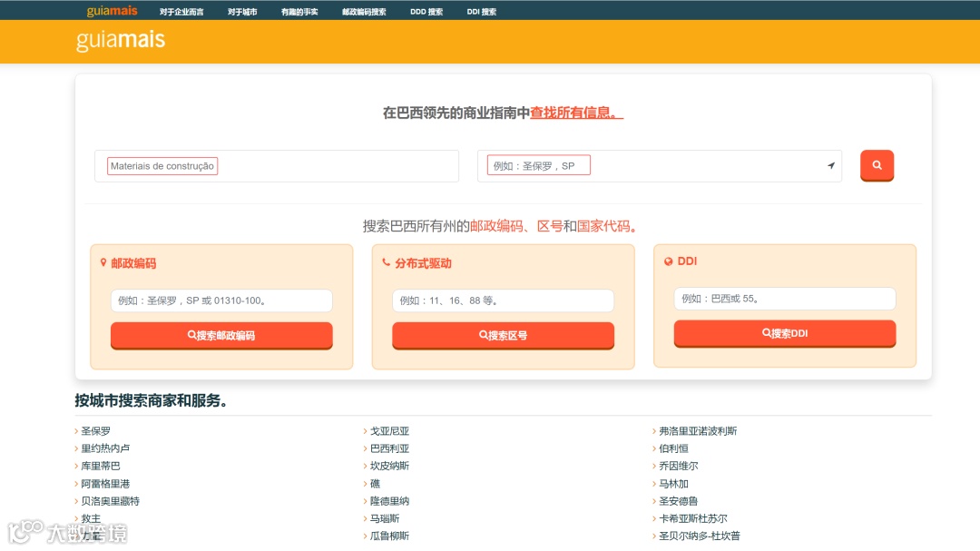Open the 戈亚尼亚 city link
Image resolution: width=980 pixels, height=551 pixels.
click(389, 431)
